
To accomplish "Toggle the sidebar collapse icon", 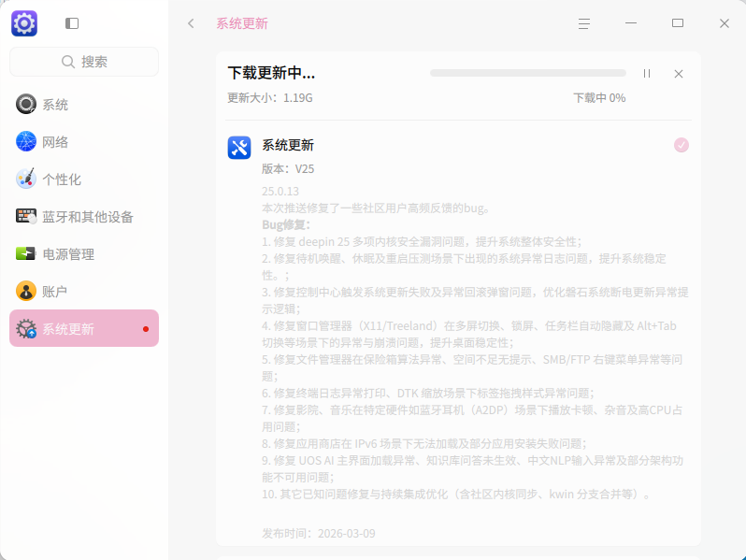I will pyautogui.click(x=72, y=23).
